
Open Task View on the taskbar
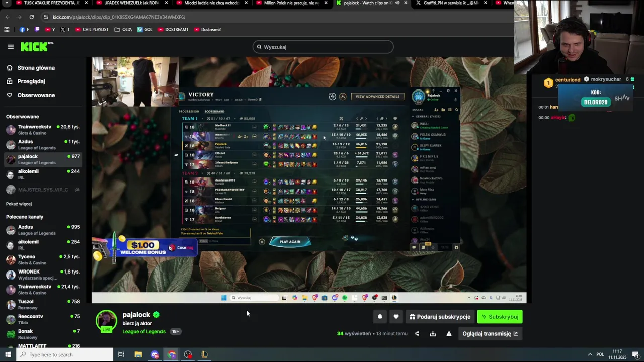[121, 354]
